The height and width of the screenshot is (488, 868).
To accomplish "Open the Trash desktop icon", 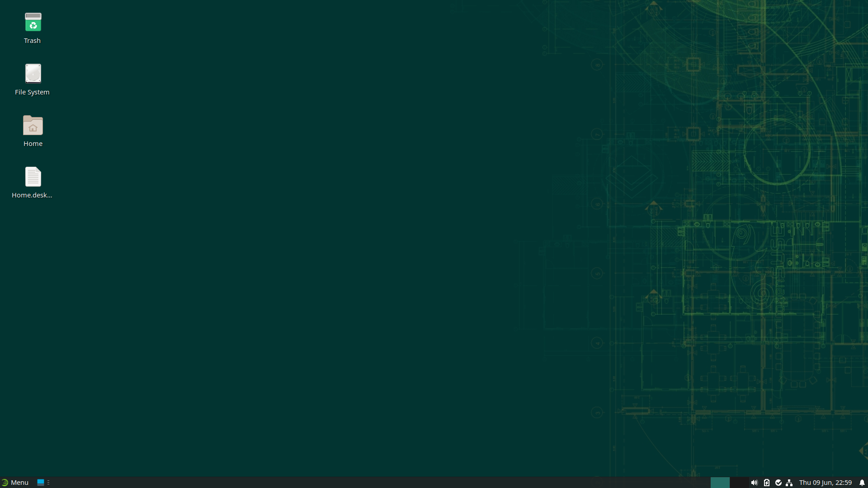I will click(33, 22).
